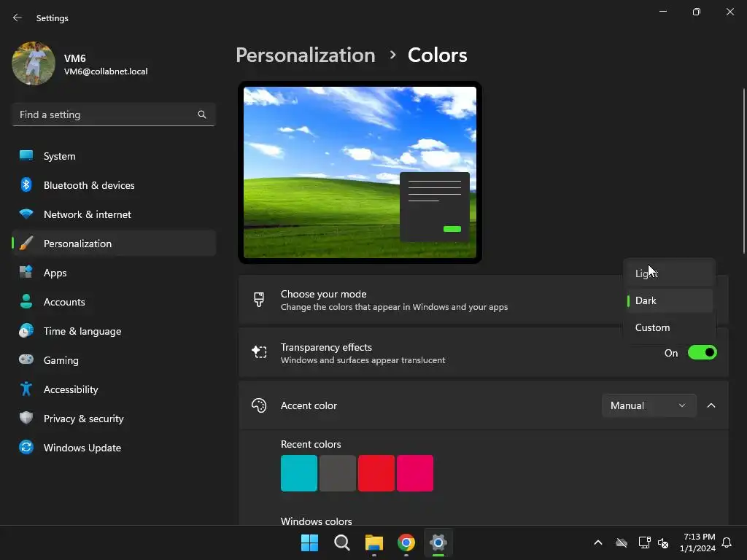This screenshot has height=560, width=747.
Task: Click the Transparency effects sparkle icon
Action: [259, 352]
